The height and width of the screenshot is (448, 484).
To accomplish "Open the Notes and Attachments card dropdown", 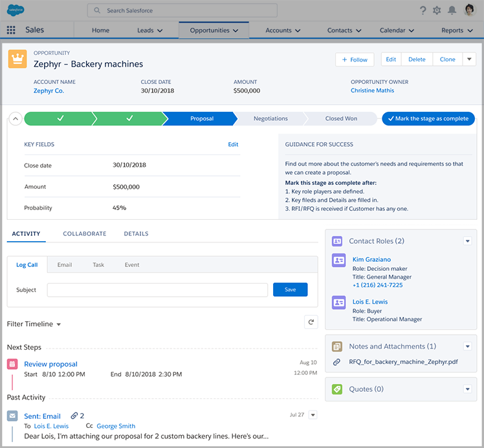I will (x=468, y=347).
